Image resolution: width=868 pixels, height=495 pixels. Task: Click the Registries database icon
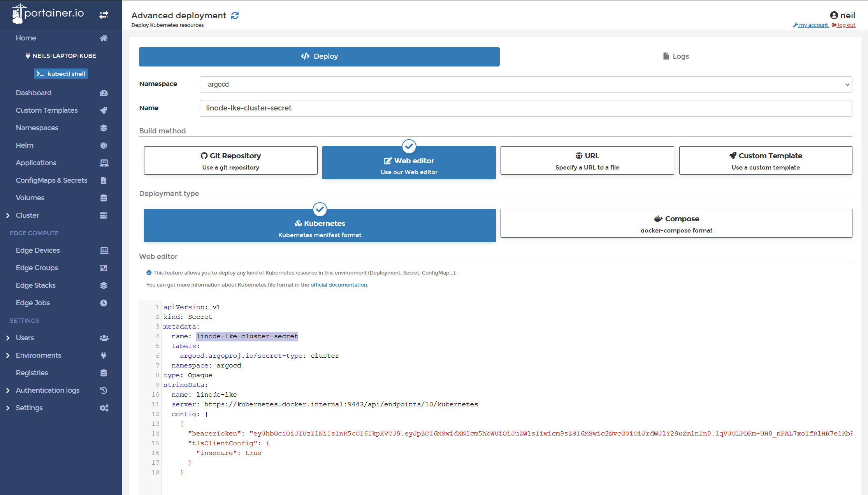pyautogui.click(x=104, y=373)
